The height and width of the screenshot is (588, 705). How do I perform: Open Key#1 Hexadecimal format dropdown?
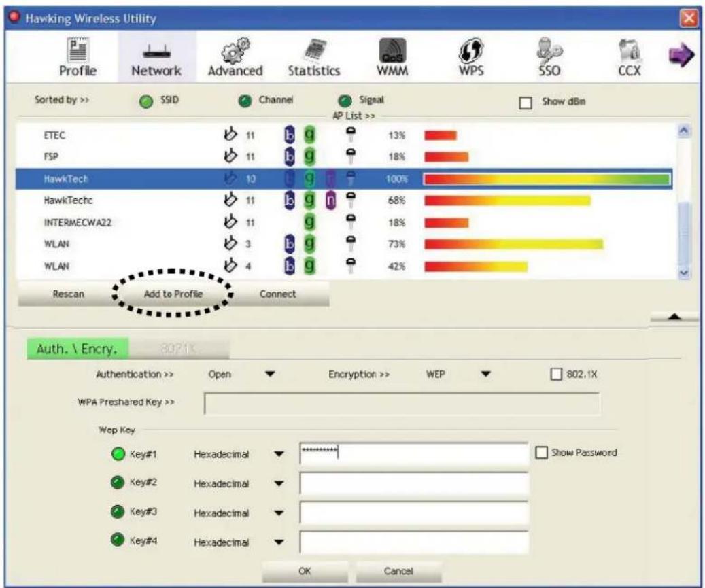[279, 454]
